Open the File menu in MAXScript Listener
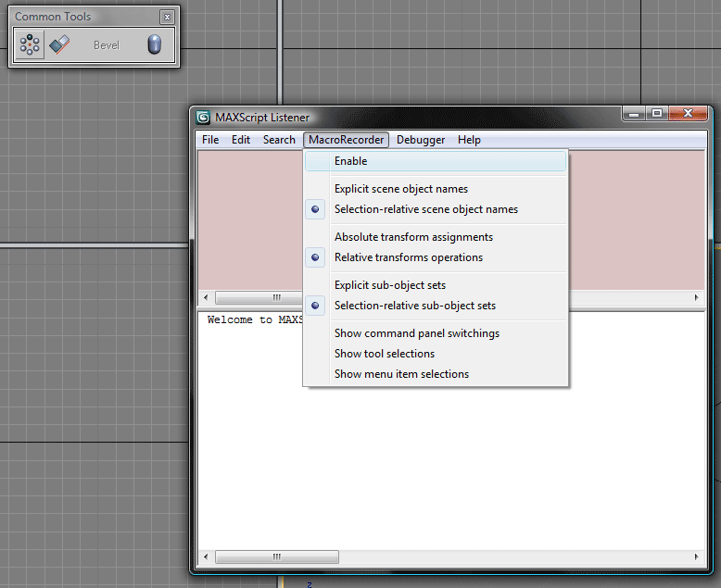Viewport: 721px width, 588px height. 210,140
